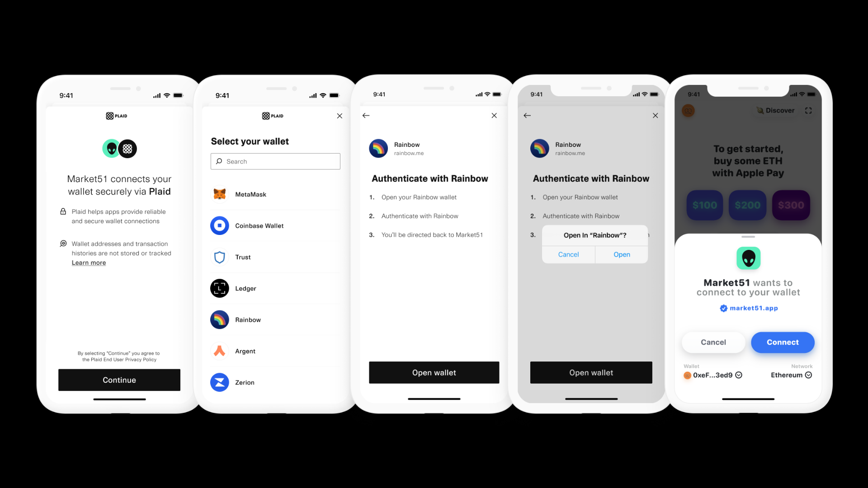
Task: Click Cancel in the Open Rainbow dialog
Action: 568,254
